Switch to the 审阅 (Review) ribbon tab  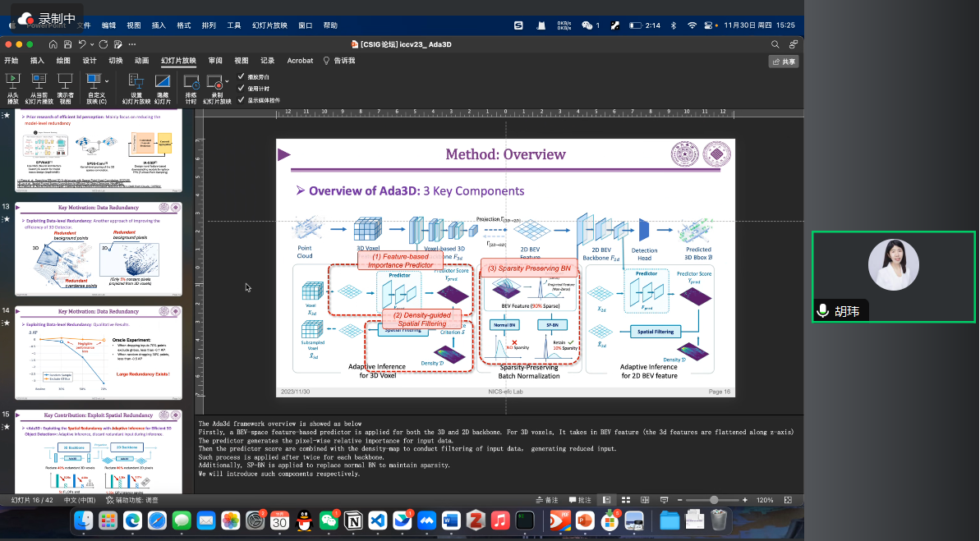point(215,61)
